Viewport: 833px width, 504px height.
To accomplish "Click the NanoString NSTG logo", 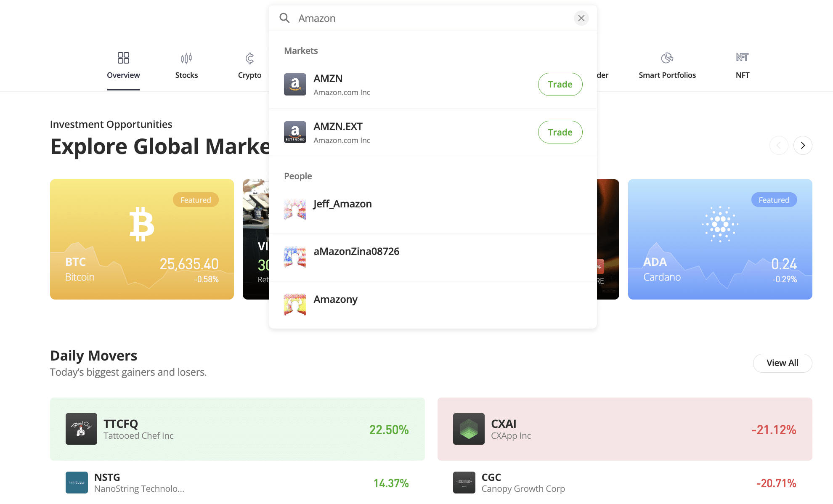I will click(x=77, y=483).
